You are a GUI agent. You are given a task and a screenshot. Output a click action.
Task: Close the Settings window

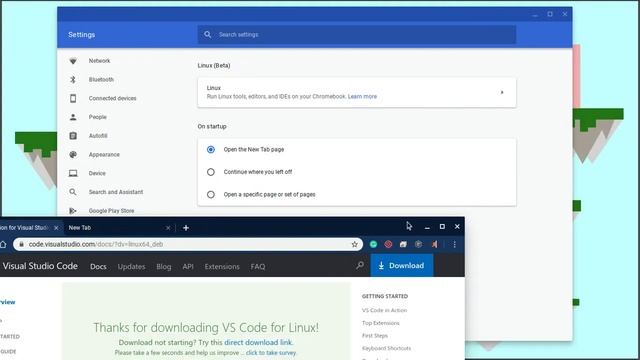(565, 14)
